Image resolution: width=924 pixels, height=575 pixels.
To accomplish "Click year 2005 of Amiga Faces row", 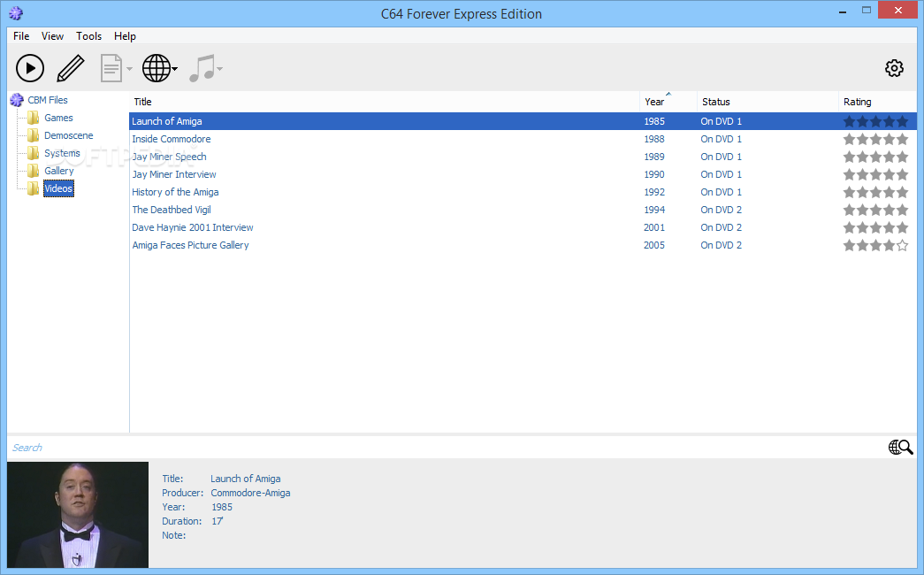I will (x=654, y=245).
